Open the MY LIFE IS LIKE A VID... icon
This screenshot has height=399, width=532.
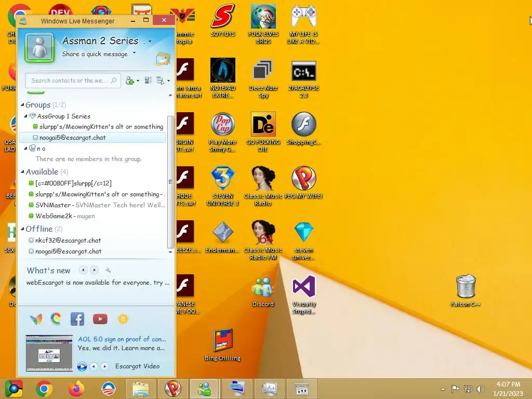pos(303,24)
